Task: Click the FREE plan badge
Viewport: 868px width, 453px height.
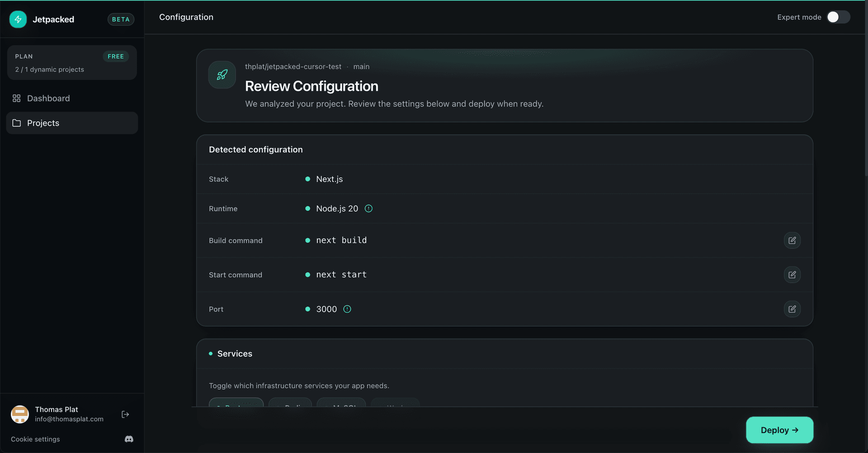Action: click(116, 56)
